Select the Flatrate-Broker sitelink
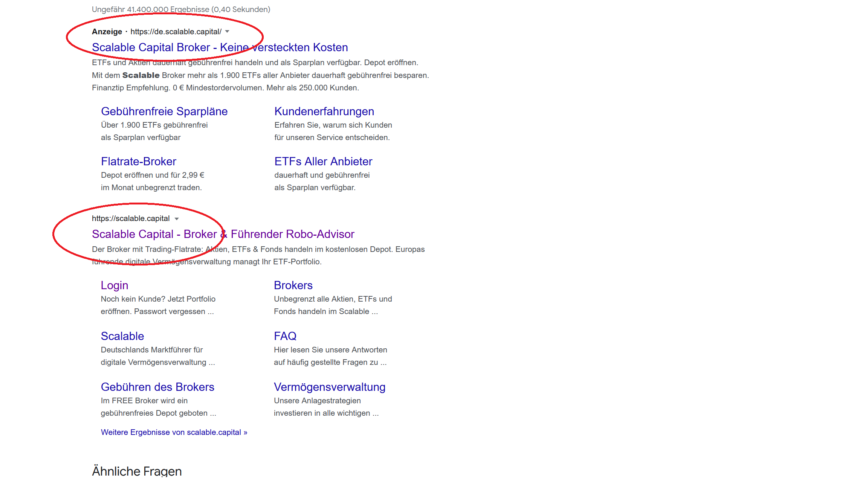This screenshot has height=488, width=868. (x=138, y=162)
